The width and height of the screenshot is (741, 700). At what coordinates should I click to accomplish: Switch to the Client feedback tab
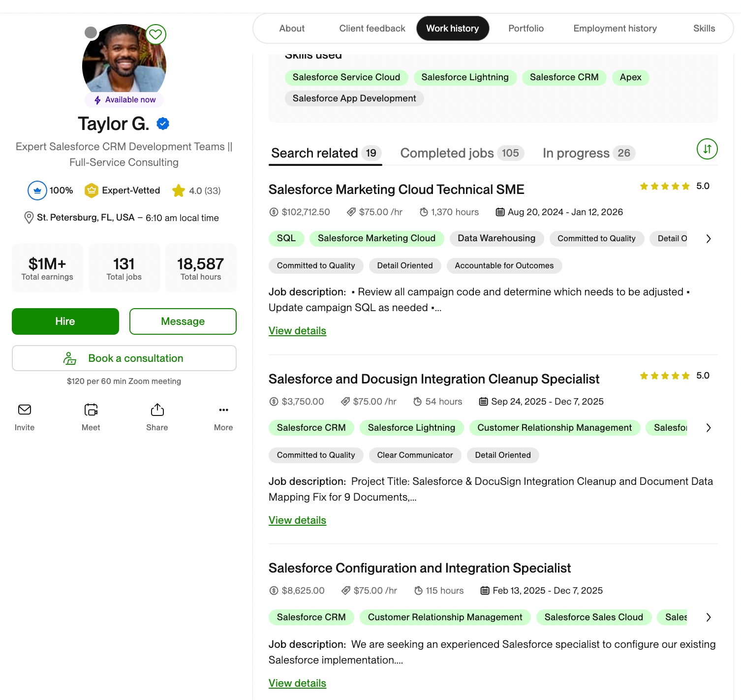(372, 29)
